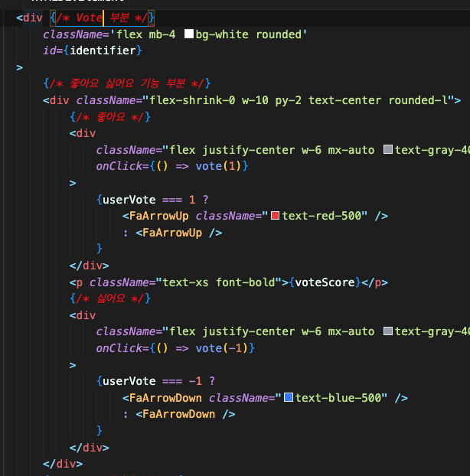470x476 pixels.
Task: Click the ': <FaArrowUp />' fallback line
Action: (x=172, y=233)
